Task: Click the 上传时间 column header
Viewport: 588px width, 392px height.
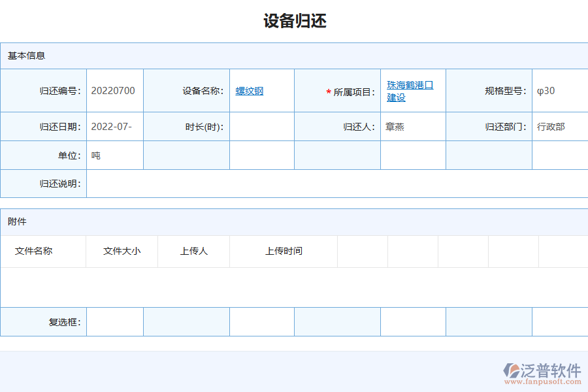Action: [x=283, y=251]
